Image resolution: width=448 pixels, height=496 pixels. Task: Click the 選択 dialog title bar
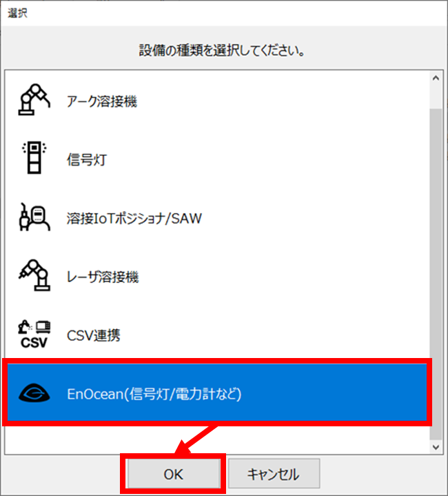click(x=224, y=13)
